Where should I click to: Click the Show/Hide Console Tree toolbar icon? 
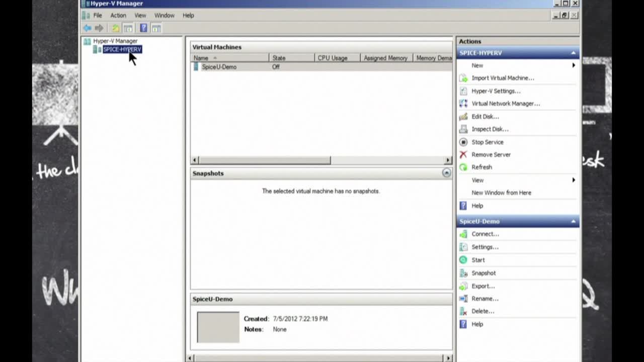tap(128, 28)
